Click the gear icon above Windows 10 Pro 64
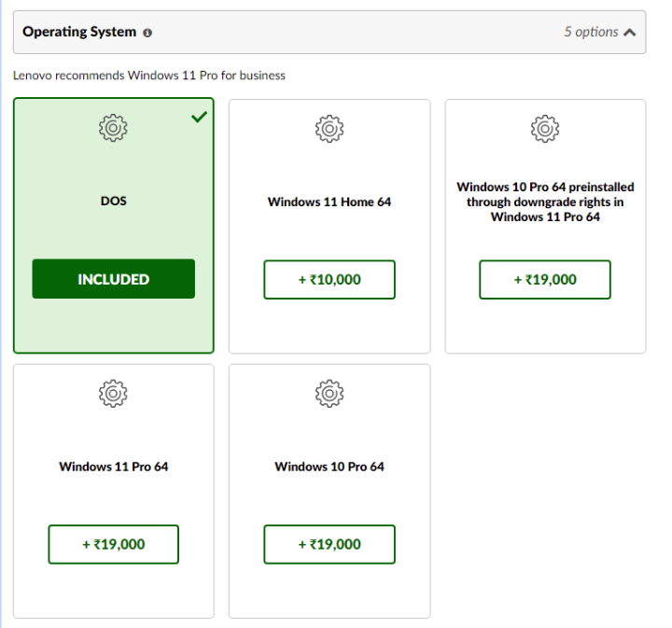The height and width of the screenshot is (628, 672). point(329,393)
